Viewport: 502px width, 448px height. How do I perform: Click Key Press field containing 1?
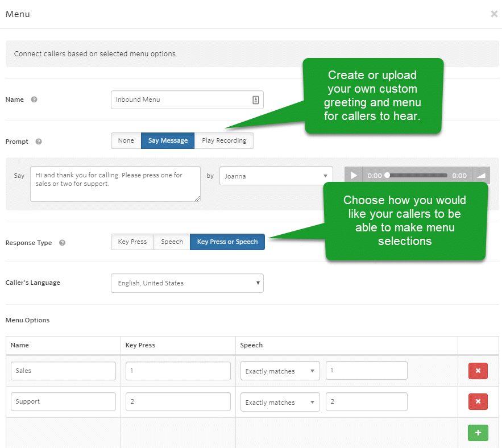point(178,371)
